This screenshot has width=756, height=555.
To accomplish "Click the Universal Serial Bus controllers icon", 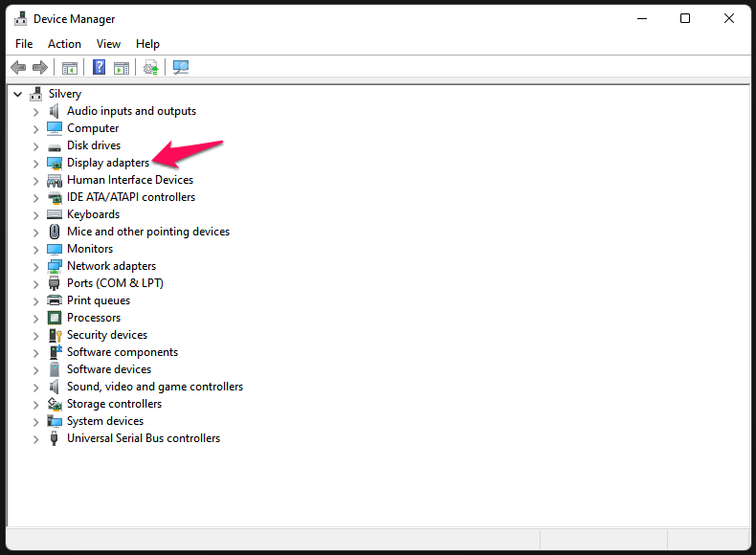I will (x=54, y=438).
